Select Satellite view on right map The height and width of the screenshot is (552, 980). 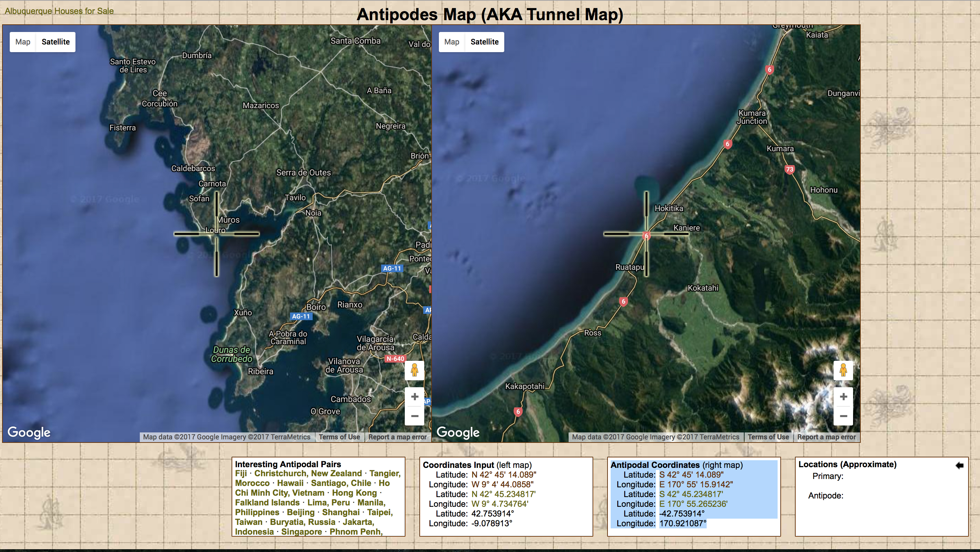click(484, 42)
